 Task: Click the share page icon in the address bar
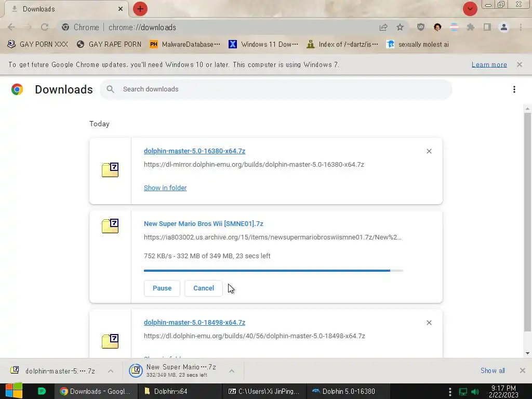tap(383, 27)
